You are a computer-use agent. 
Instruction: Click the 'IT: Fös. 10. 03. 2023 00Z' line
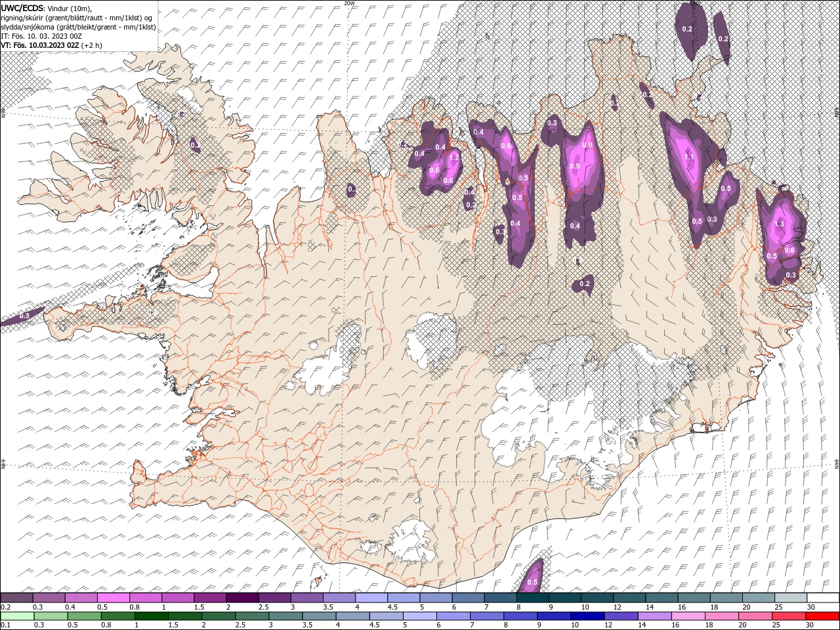pyautogui.click(x=41, y=35)
